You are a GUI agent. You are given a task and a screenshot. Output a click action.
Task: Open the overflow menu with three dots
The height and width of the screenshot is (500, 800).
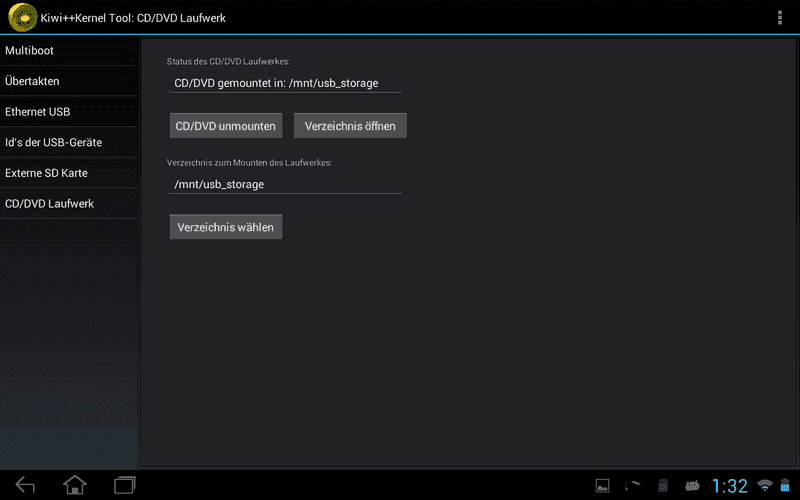click(x=780, y=17)
